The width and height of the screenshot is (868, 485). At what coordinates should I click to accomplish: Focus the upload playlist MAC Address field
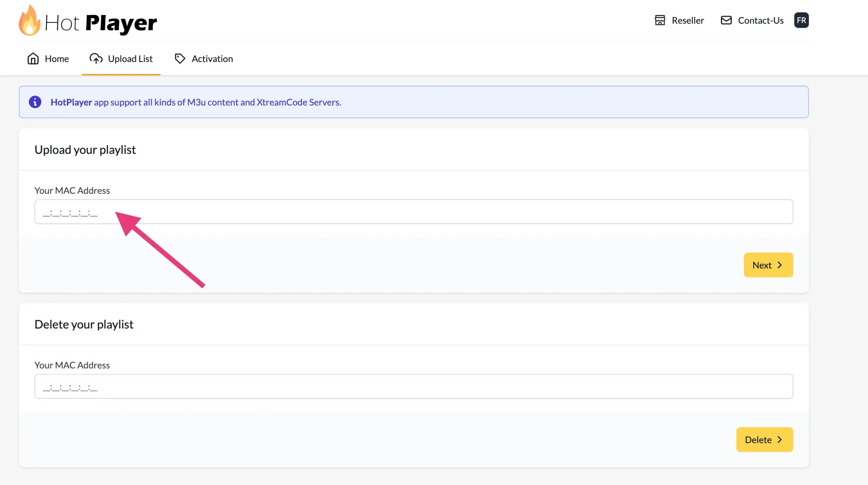point(414,212)
